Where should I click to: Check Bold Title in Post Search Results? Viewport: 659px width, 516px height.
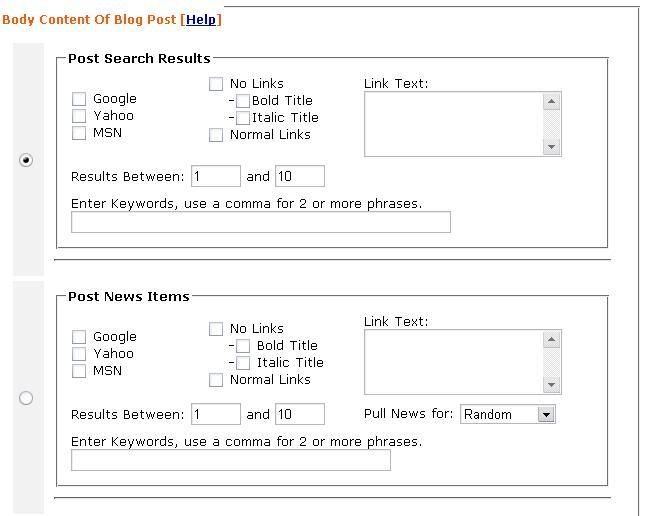(x=243, y=101)
